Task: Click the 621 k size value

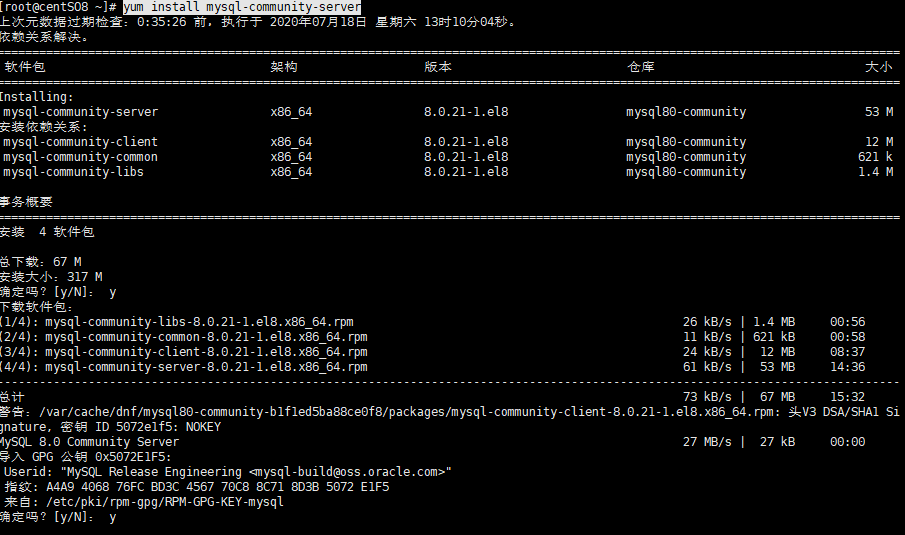Action: coord(876,157)
